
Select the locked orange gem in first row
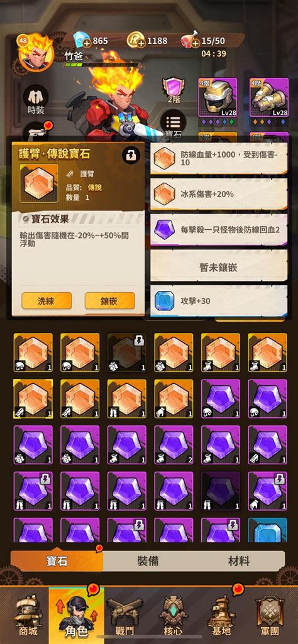126,352
